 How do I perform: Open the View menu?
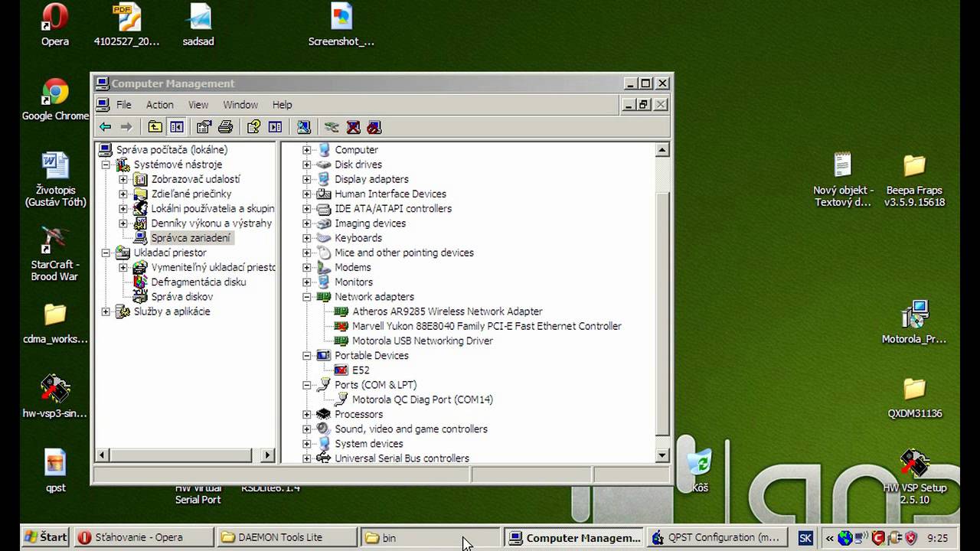(198, 105)
